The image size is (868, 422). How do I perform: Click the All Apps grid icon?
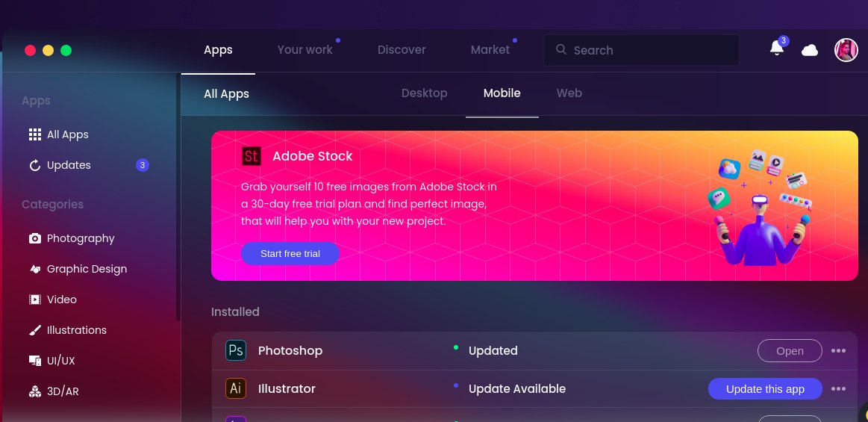click(x=35, y=134)
